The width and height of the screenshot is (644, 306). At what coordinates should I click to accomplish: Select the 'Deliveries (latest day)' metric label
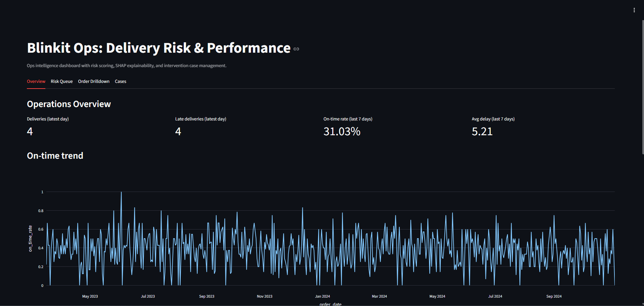(48, 119)
